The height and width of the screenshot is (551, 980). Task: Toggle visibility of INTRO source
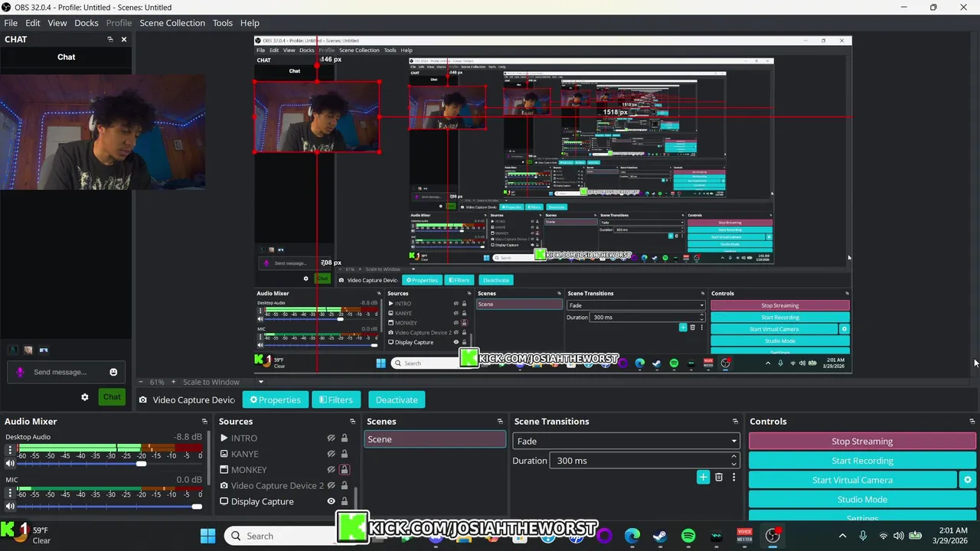click(332, 439)
